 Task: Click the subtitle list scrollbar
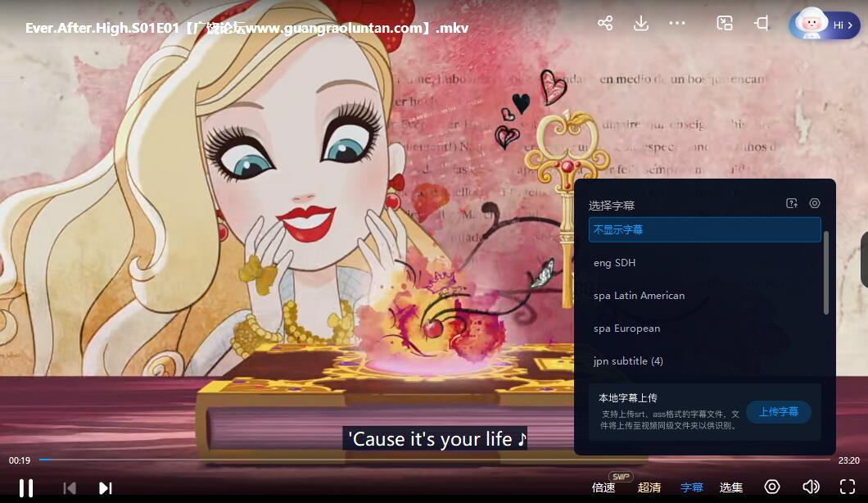(x=826, y=273)
